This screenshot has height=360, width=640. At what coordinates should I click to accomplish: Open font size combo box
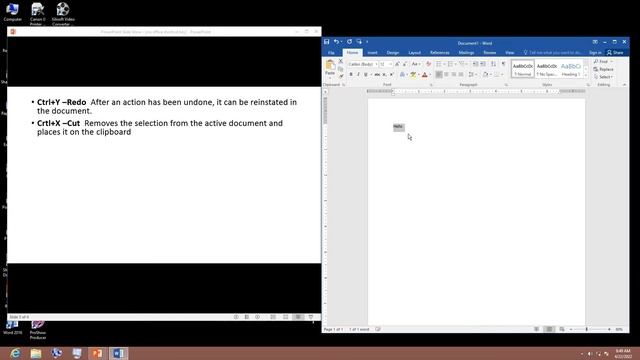point(386,64)
